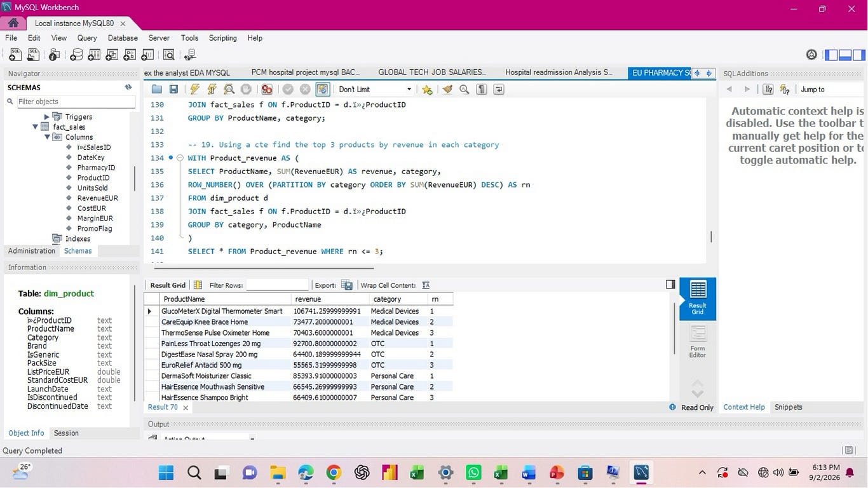Execute the script with lightning bolt
The width and height of the screenshot is (868, 488).
coord(195,90)
